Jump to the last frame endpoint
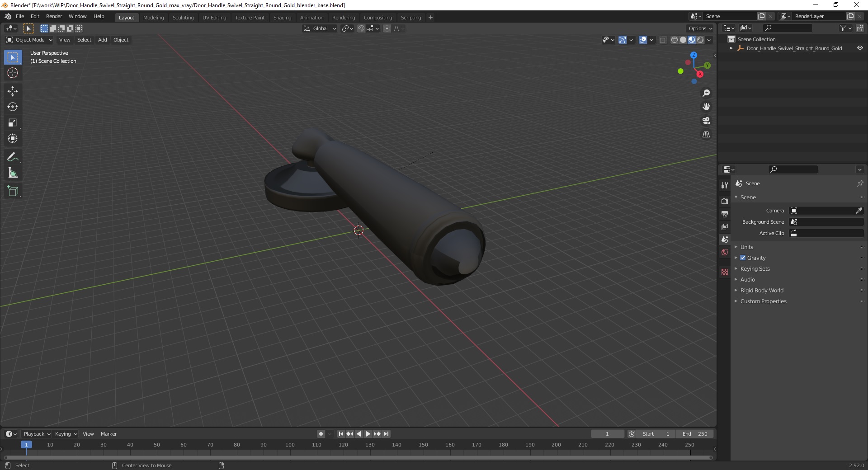Image resolution: width=868 pixels, height=470 pixels. point(386,434)
